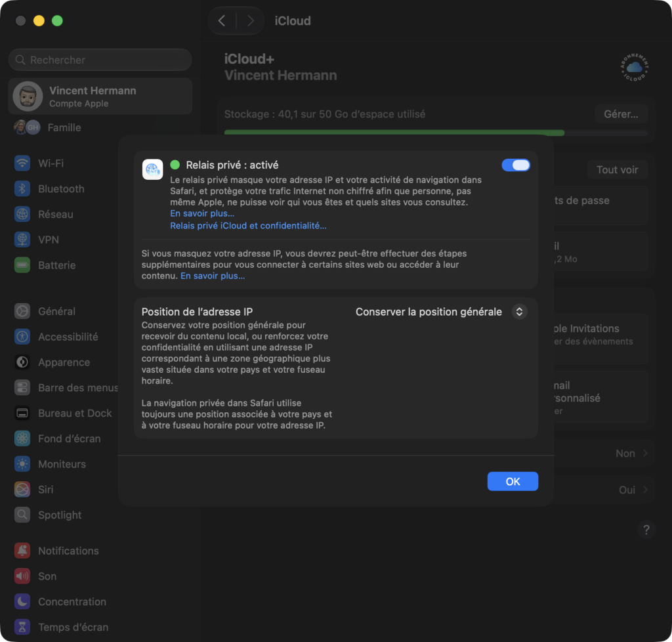The height and width of the screenshot is (642, 672).
Task: Select the Réseau sidebar label
Action: pyautogui.click(x=56, y=214)
